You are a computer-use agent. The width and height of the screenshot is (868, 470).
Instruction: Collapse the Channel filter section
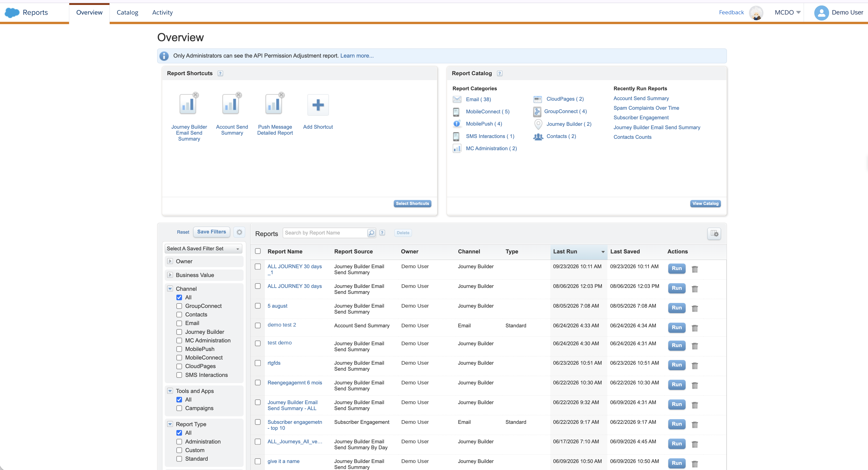170,289
